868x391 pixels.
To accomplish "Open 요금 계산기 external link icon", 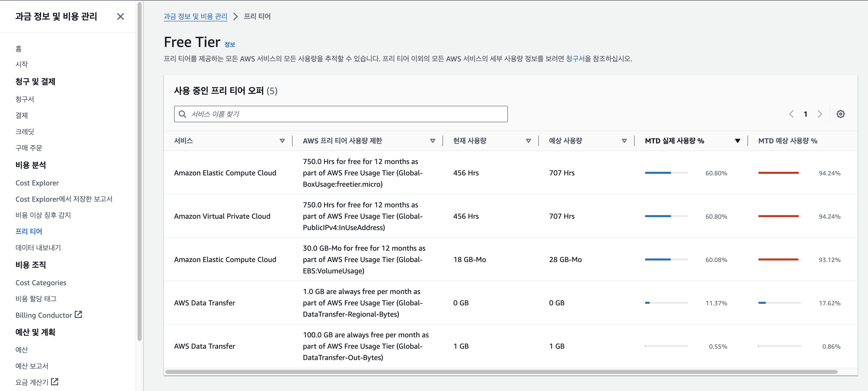I will point(55,381).
